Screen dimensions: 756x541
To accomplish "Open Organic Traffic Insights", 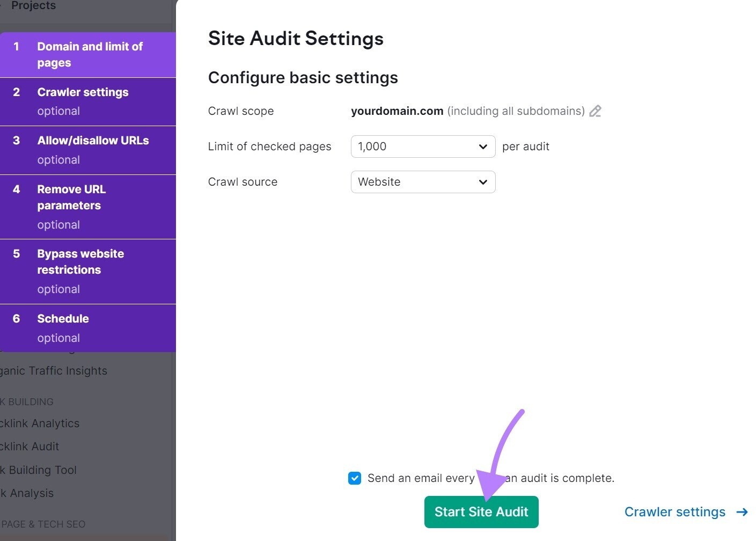I will tap(54, 370).
